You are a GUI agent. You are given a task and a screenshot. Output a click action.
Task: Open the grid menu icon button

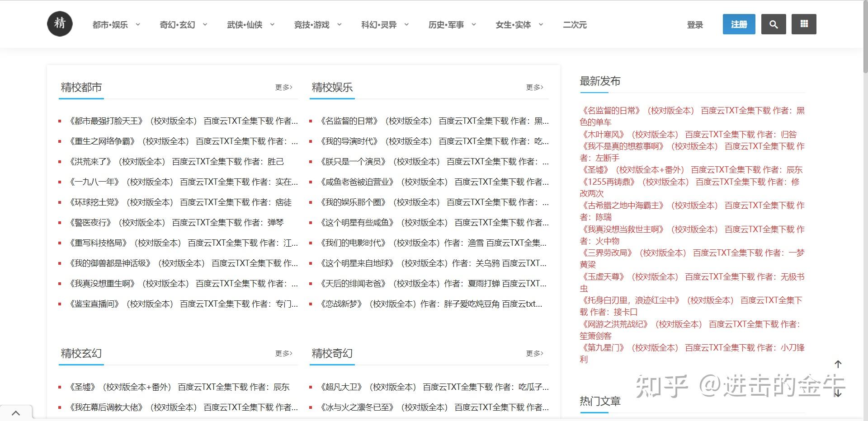(804, 24)
